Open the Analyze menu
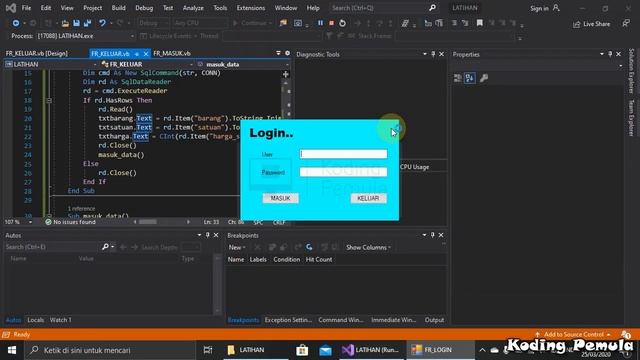The image size is (640, 360). click(193, 8)
